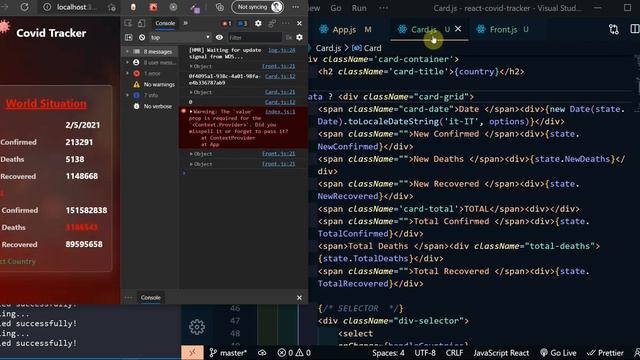Focus the console Filter field

click(255, 37)
